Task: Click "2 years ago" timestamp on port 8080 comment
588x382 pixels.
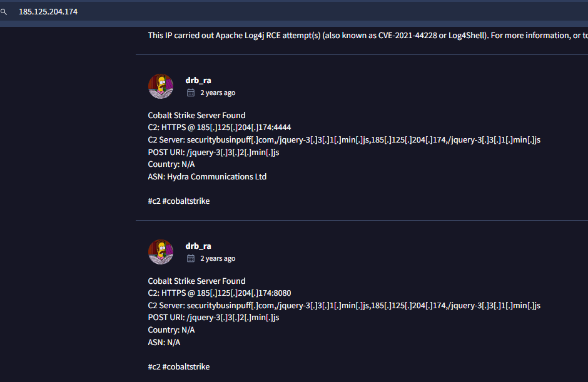Action: [218, 258]
